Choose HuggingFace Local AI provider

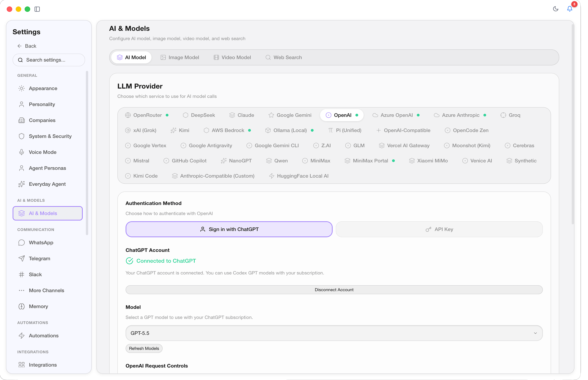[299, 176]
